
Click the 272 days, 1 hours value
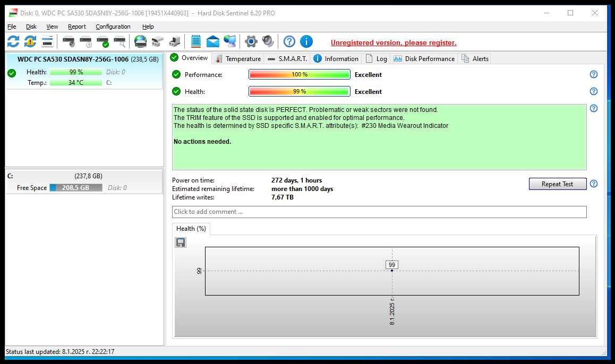click(x=296, y=180)
